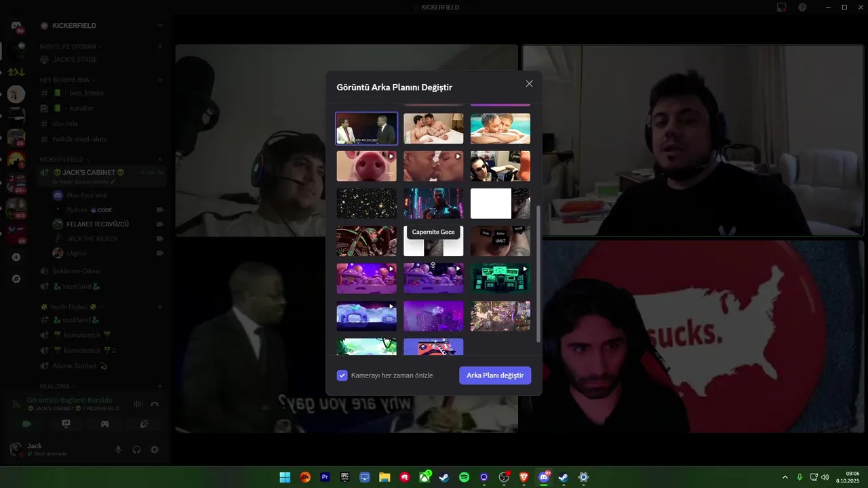
Task: Toggle 'Kamerayı her zaman önizle' checkbox
Action: (342, 375)
